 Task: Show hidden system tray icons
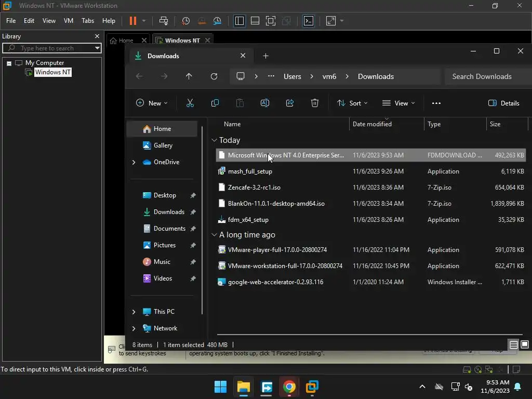[422, 387]
